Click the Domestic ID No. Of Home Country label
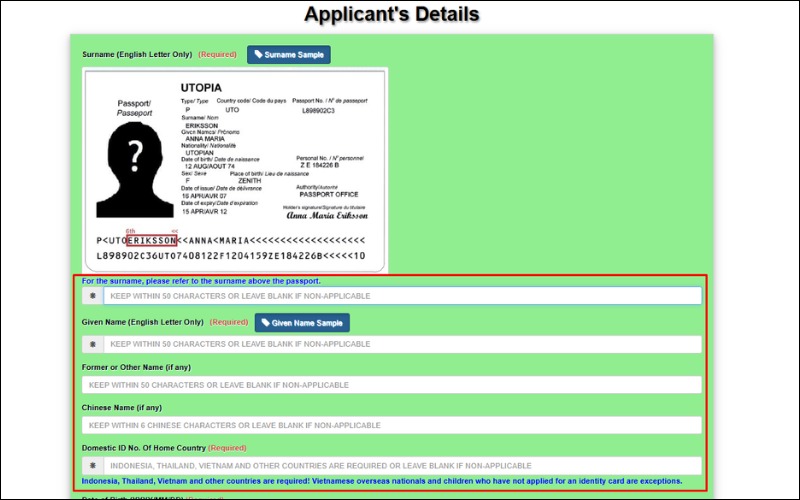 coord(143,448)
